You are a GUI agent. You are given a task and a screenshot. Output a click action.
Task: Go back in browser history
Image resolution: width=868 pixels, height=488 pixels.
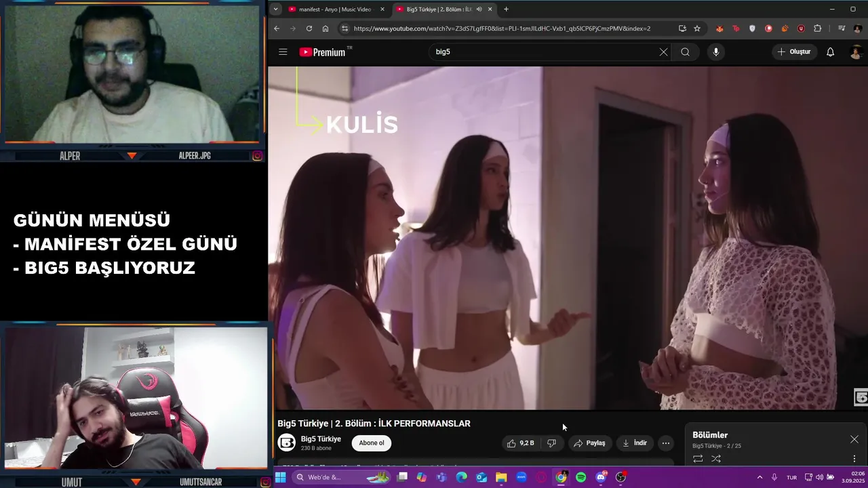click(x=277, y=28)
